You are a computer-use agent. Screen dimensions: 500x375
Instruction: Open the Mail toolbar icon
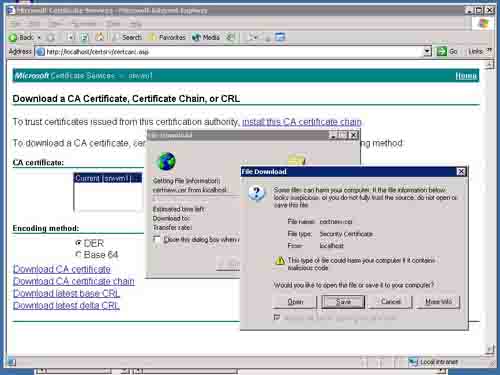[253, 37]
